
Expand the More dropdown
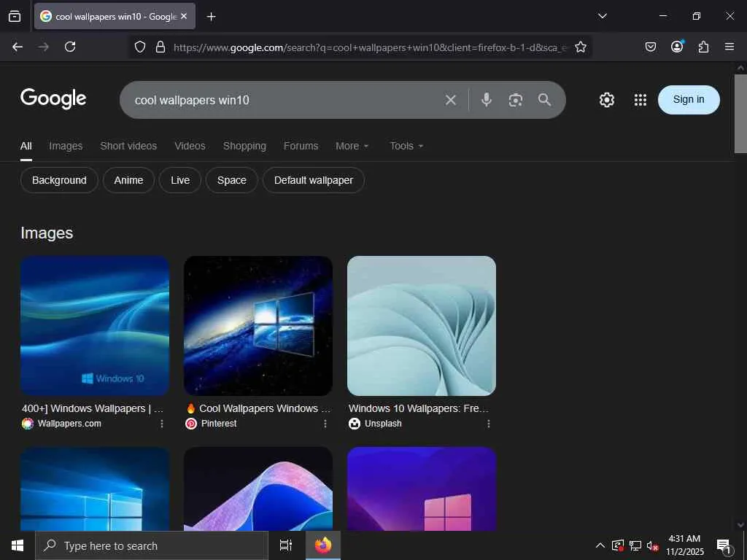pos(352,146)
